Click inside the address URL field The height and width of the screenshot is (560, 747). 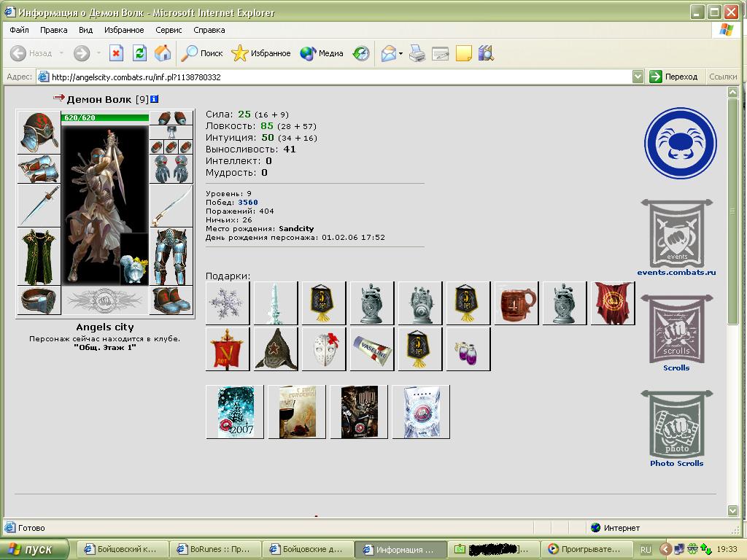tap(333, 77)
